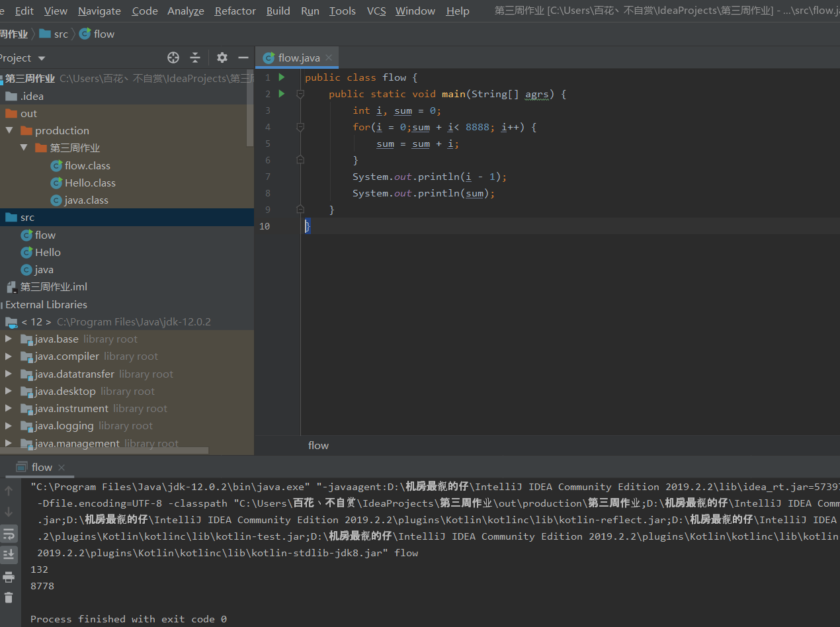Open Project panel settings gear
Screen dimensions: 840x627
pos(222,58)
